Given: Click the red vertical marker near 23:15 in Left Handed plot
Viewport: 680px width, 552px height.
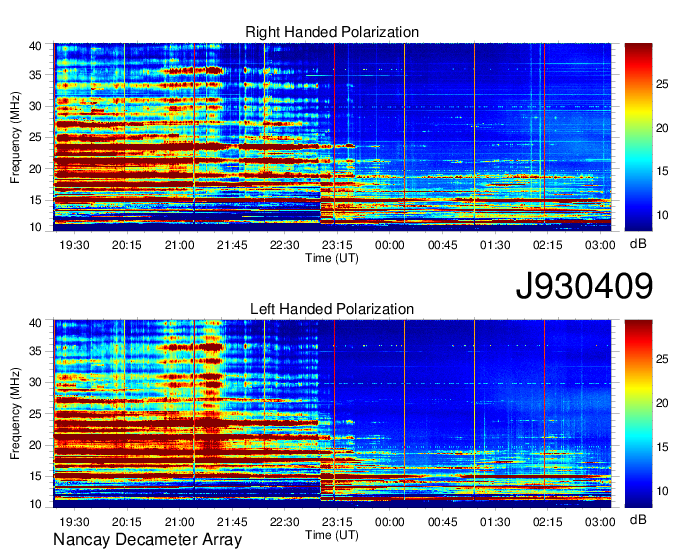Looking at the screenshot, I should (x=334, y=411).
